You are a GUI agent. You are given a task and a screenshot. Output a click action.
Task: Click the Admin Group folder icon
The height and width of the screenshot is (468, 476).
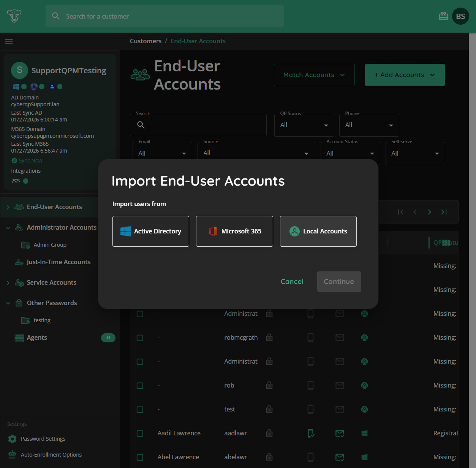click(x=25, y=245)
